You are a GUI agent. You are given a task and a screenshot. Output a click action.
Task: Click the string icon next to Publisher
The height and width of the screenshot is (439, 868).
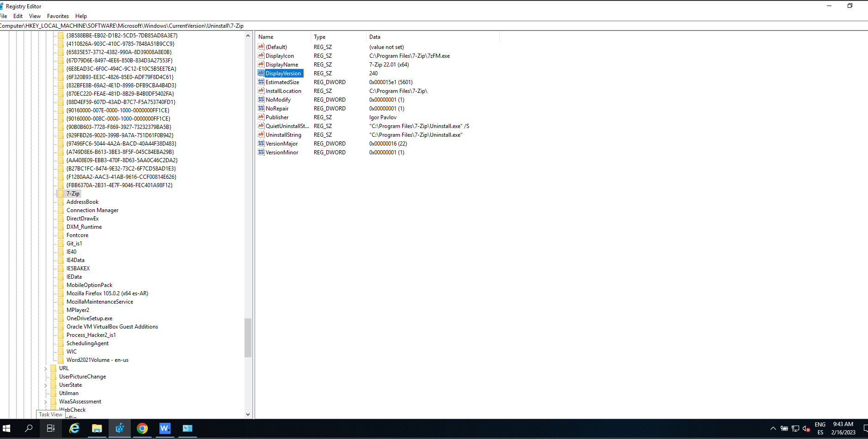[261, 117]
